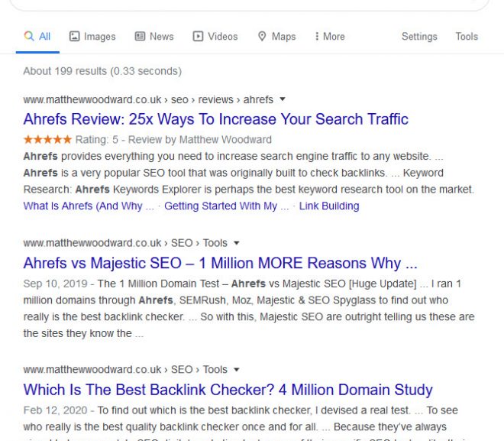Click 'About 199 results (0.33 seconds)' text
The image size is (504, 441).
click(102, 71)
